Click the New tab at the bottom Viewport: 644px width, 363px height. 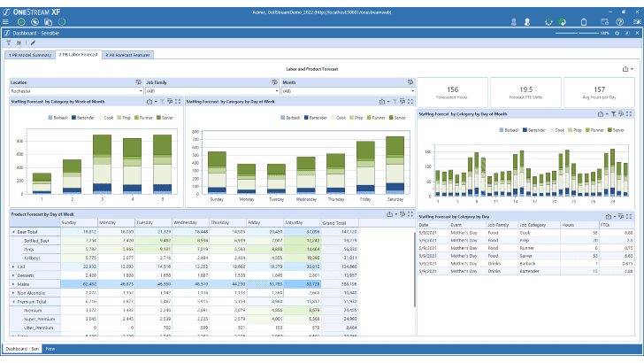click(x=50, y=349)
